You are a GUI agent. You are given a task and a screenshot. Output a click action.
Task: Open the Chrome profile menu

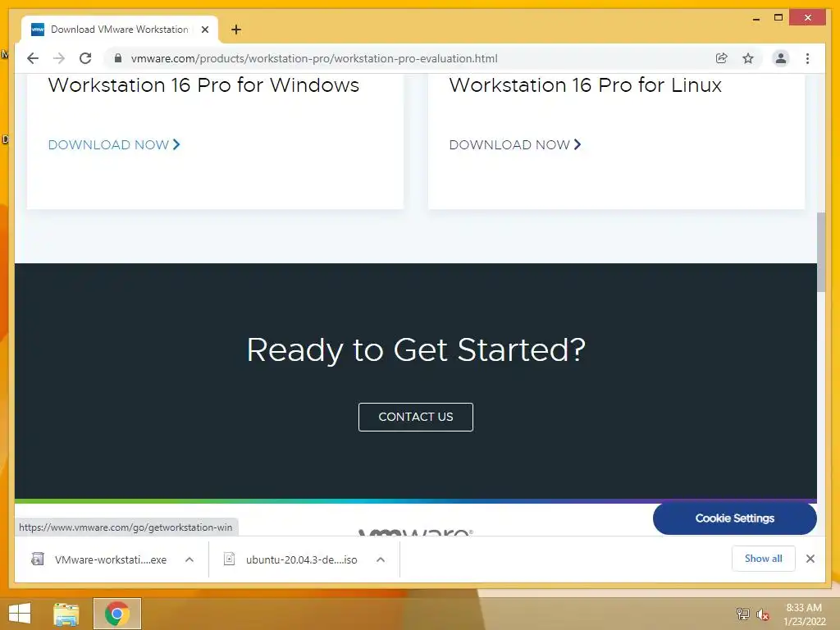(x=781, y=58)
